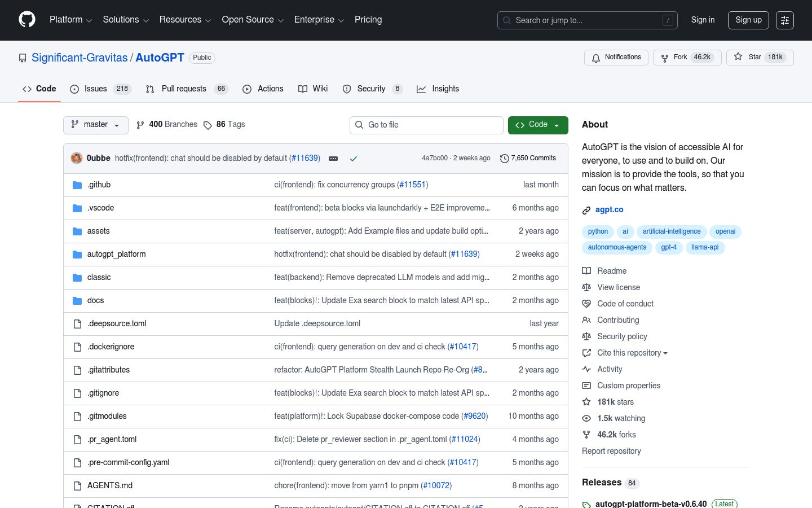Open the .github folder icon
The image size is (812, 508).
point(77,185)
